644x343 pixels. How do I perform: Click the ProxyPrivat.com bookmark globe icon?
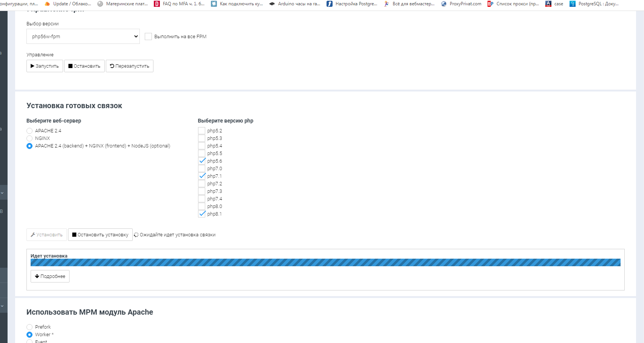pyautogui.click(x=444, y=4)
